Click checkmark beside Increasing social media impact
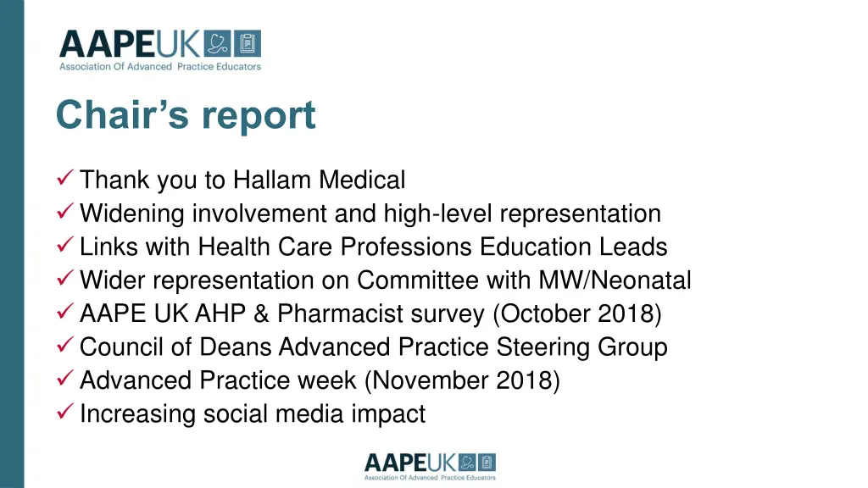The width and height of the screenshot is (868, 488). [x=65, y=411]
